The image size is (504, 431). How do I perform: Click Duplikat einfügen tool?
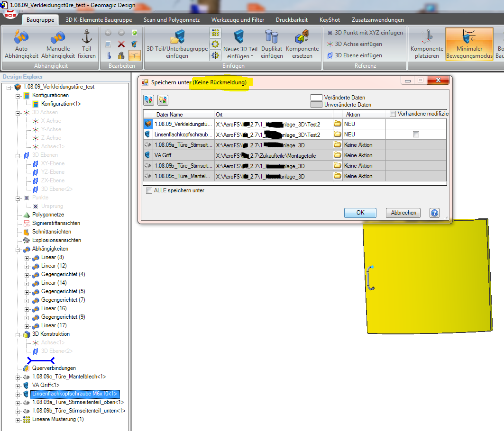click(x=272, y=45)
